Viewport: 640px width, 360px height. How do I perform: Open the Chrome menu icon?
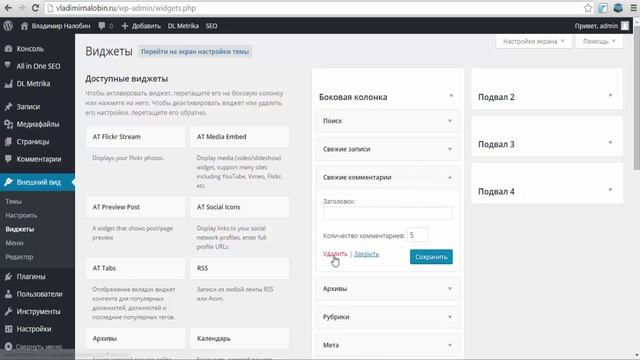point(633,8)
